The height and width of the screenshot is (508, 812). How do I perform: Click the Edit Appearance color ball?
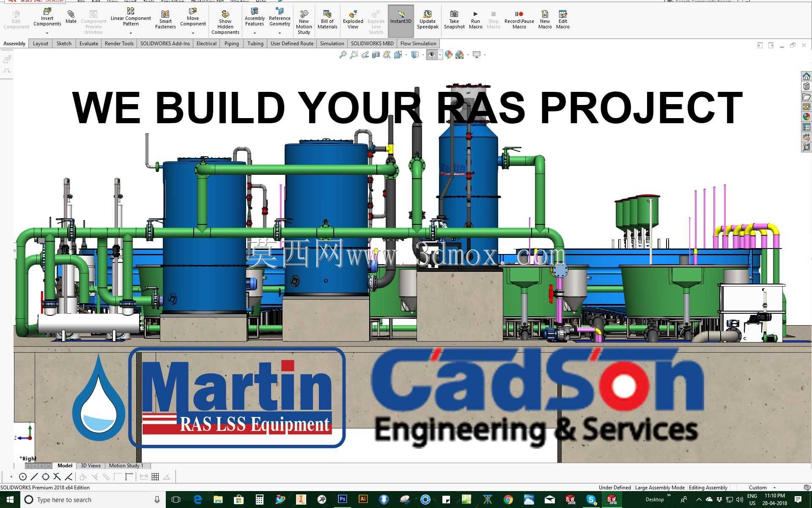pyautogui.click(x=449, y=55)
